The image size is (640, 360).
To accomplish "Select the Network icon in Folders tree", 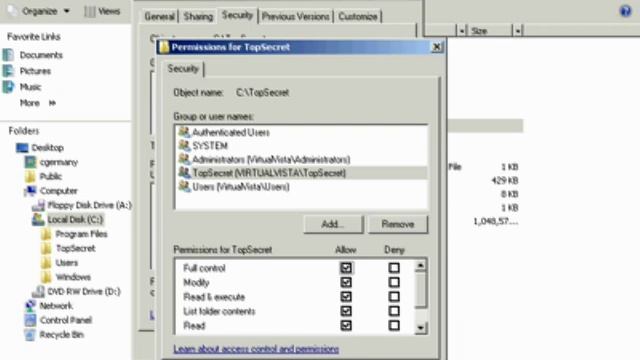I will (x=30, y=305).
